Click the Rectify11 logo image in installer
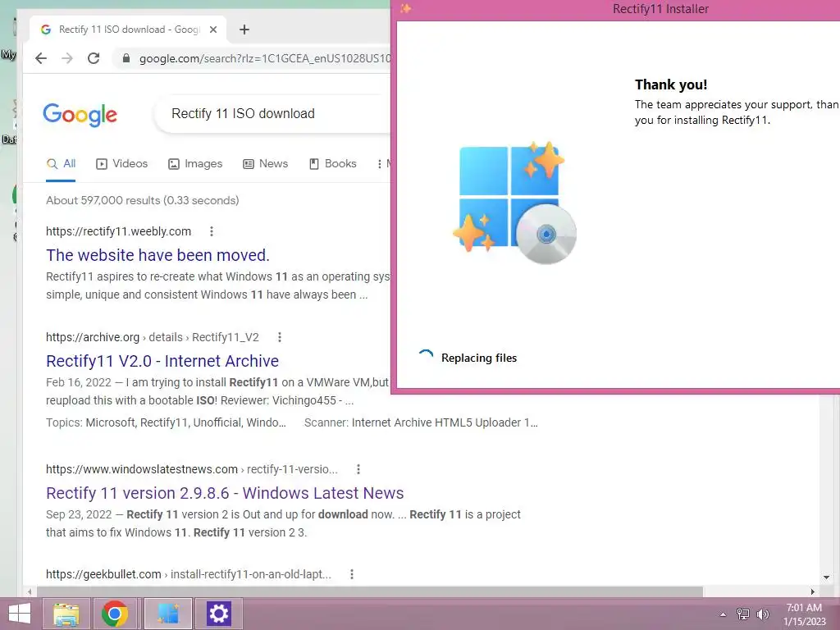Screen dimensions: 840x630 coord(514,203)
